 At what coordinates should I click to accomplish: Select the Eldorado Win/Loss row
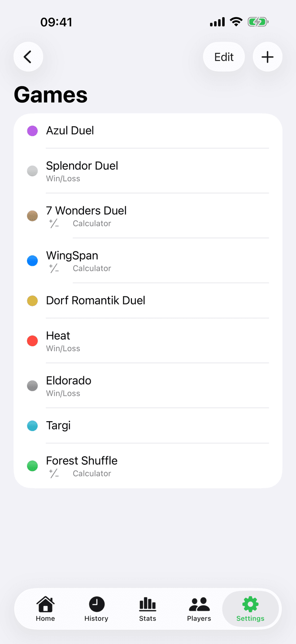pyautogui.click(x=148, y=386)
